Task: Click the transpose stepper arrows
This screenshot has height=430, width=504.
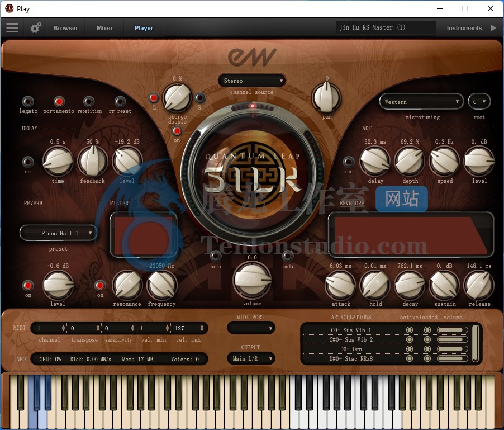Action: [x=98, y=328]
